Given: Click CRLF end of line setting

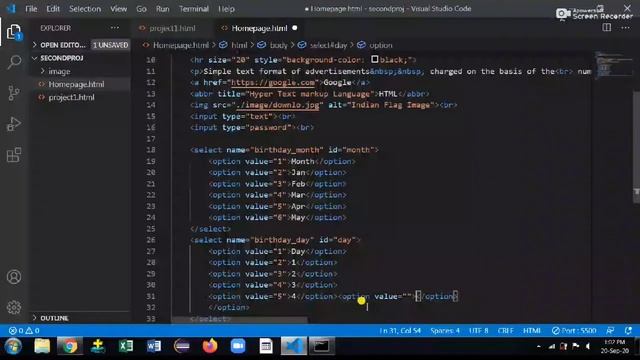Looking at the screenshot, I should [x=505, y=331].
